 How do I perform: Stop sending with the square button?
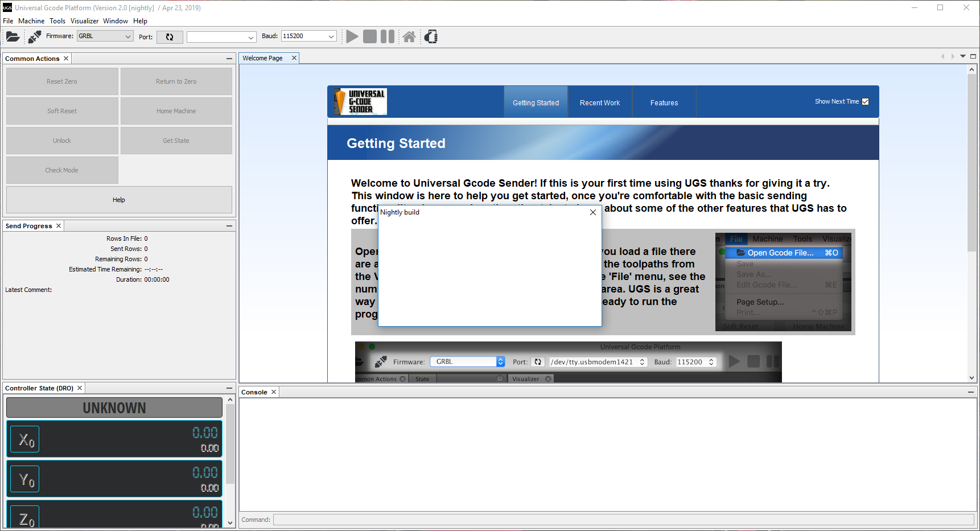point(370,36)
